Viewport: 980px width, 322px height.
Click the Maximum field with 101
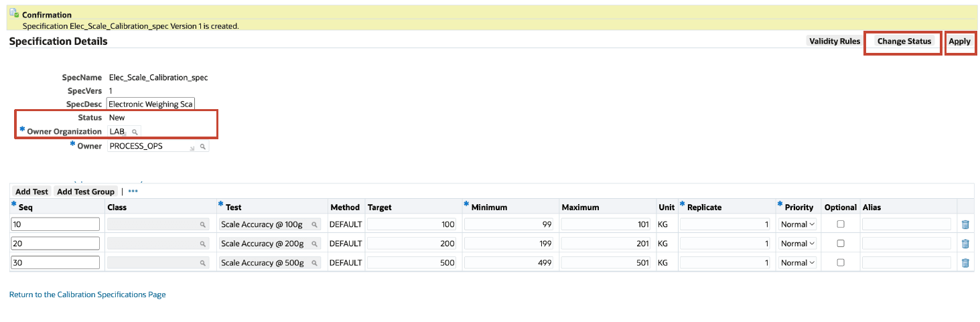[606, 224]
